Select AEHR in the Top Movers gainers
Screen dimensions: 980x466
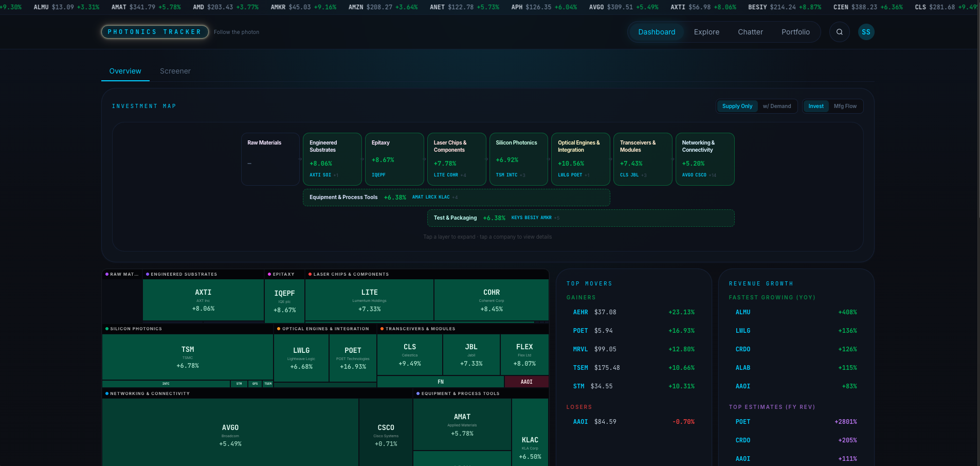point(580,312)
